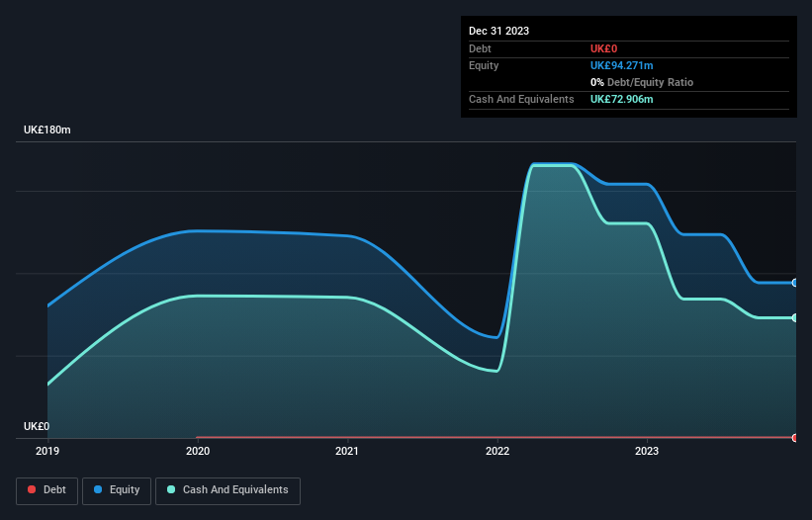The image size is (812, 520).
Task: Click the UK£0 y-axis label
Action: point(37,426)
